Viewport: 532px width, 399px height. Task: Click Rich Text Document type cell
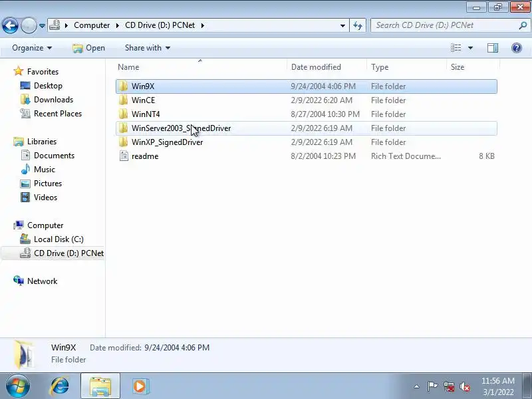click(x=406, y=156)
